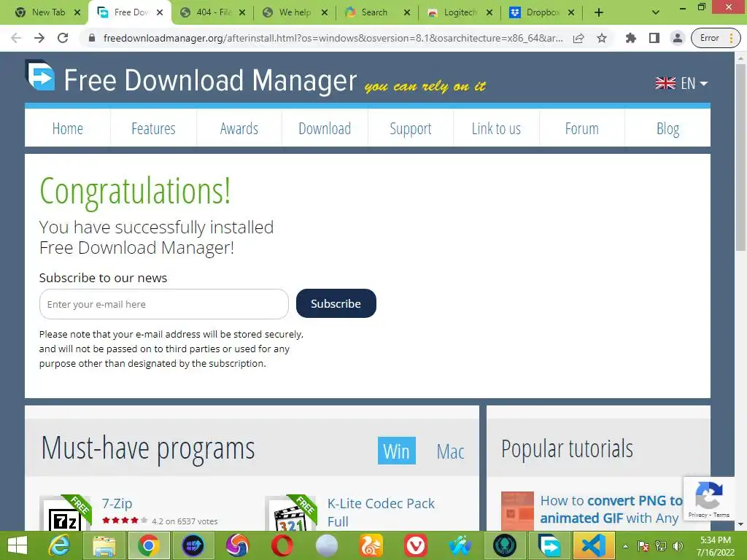Launch Internet Explorer from the taskbar
Viewport: 747px width, 560px height.
click(x=59, y=545)
